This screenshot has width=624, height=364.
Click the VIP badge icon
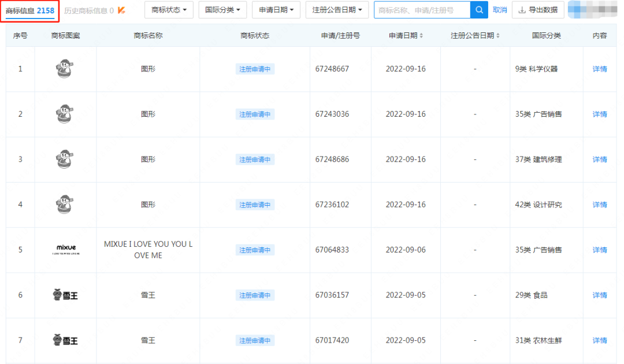coord(121,10)
